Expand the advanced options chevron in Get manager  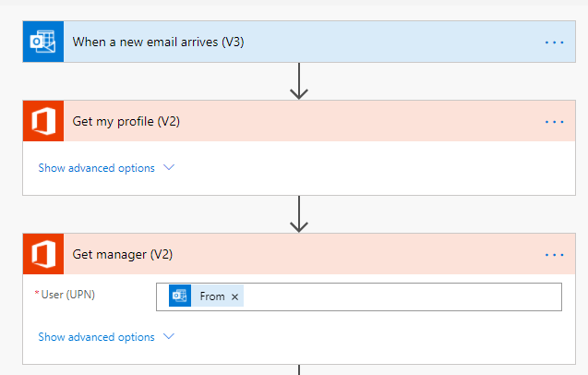pos(169,337)
